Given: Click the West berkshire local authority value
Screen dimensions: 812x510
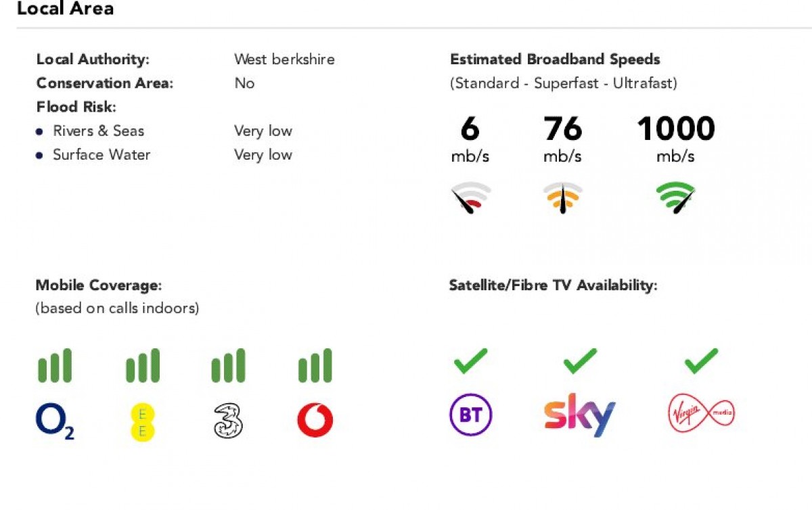Looking at the screenshot, I should (x=284, y=60).
